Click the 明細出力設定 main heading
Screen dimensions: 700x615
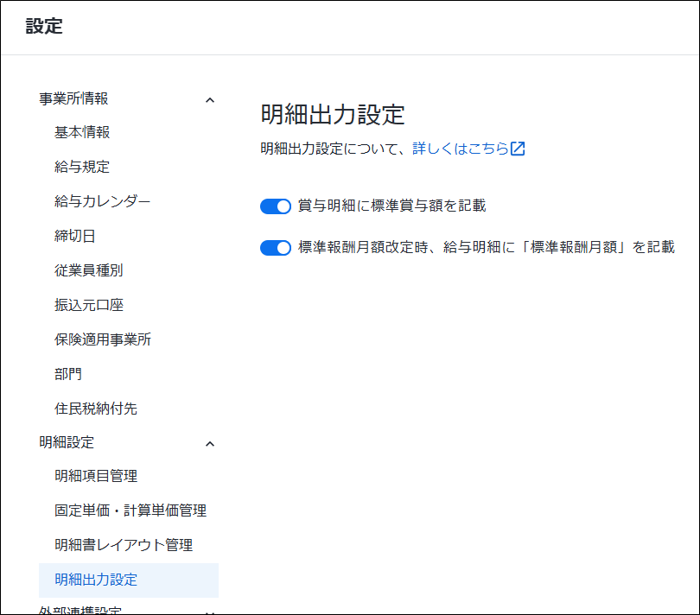333,114
